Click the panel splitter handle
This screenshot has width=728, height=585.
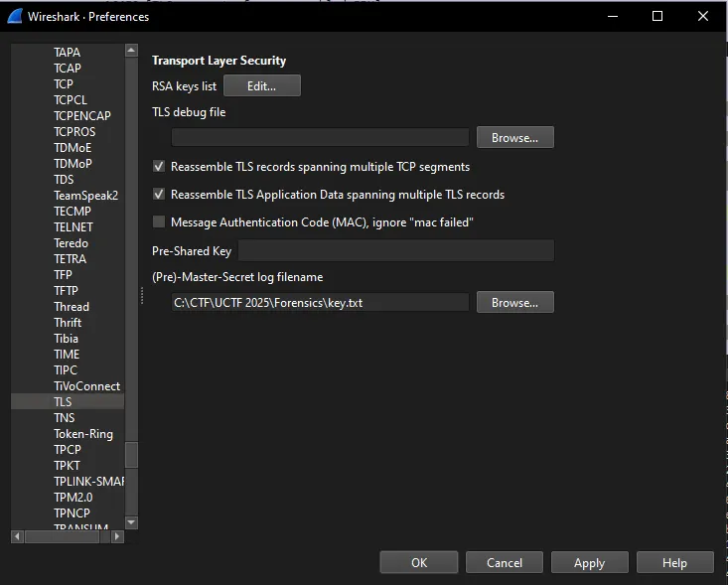142,296
